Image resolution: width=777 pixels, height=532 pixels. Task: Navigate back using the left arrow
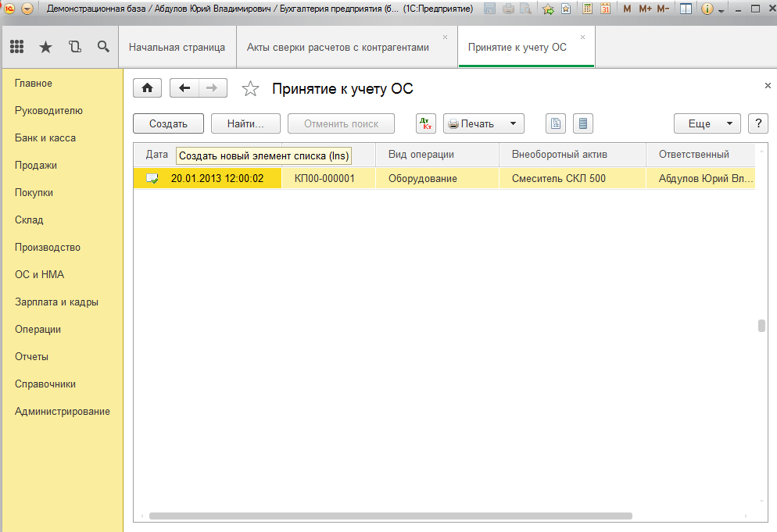pos(184,88)
